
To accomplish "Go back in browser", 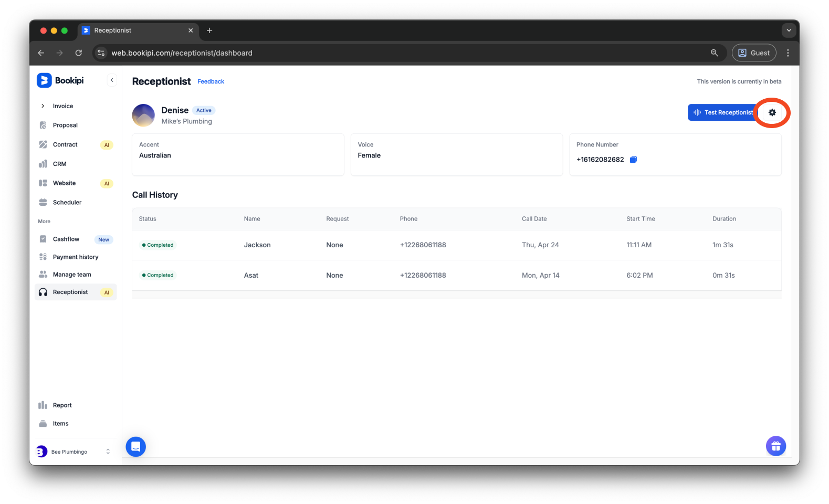I will [41, 53].
